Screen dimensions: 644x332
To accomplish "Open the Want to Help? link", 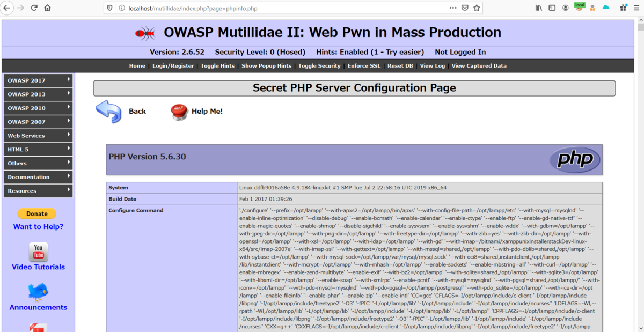I will coord(38,227).
